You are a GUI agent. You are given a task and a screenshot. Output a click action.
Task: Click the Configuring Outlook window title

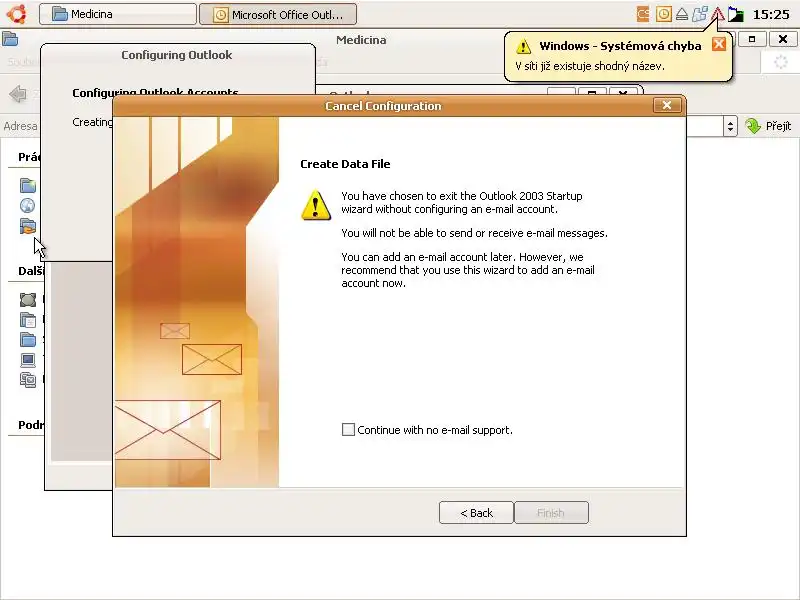pos(177,55)
